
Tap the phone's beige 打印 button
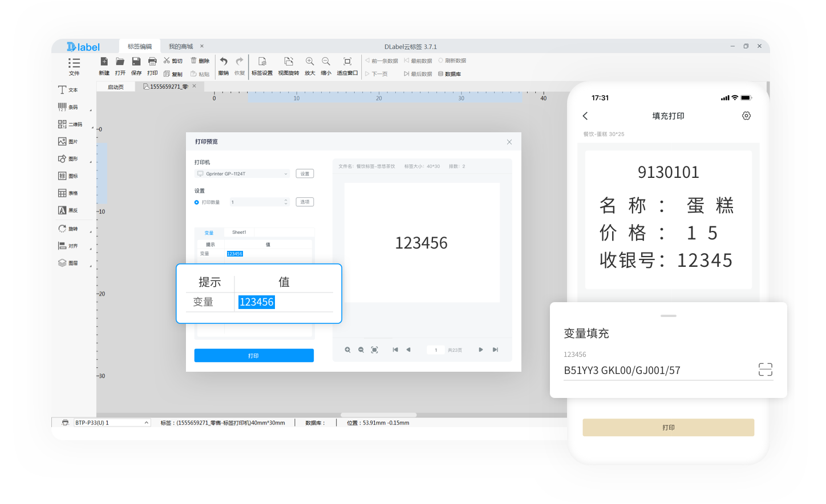[x=669, y=428]
